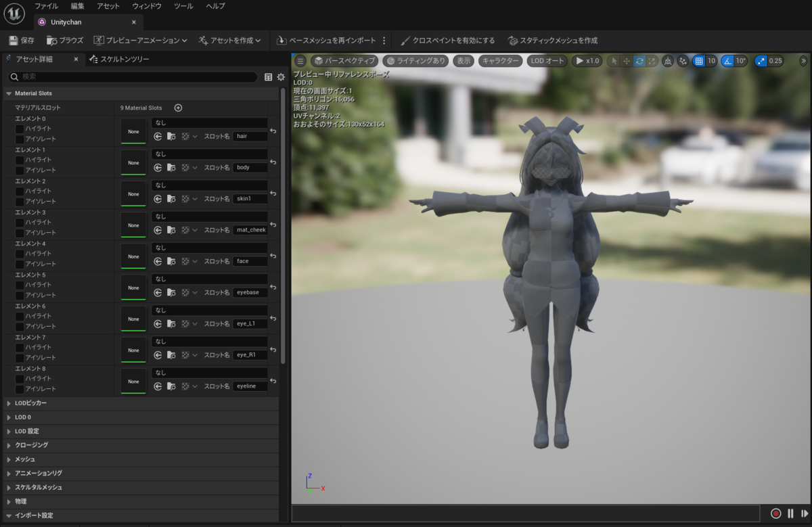Viewport: 812px width, 527px height.
Task: Click the Save button in toolbar
Action: tap(22, 41)
